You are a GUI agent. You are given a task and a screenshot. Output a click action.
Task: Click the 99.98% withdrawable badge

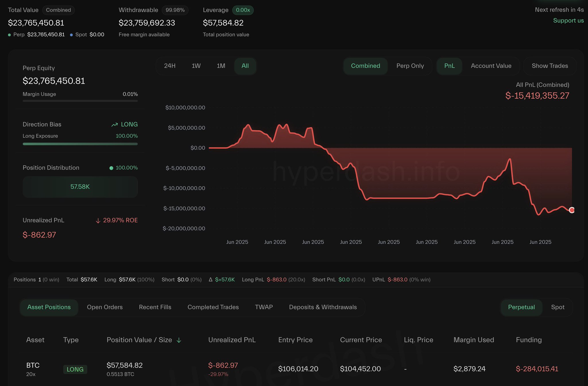(175, 10)
